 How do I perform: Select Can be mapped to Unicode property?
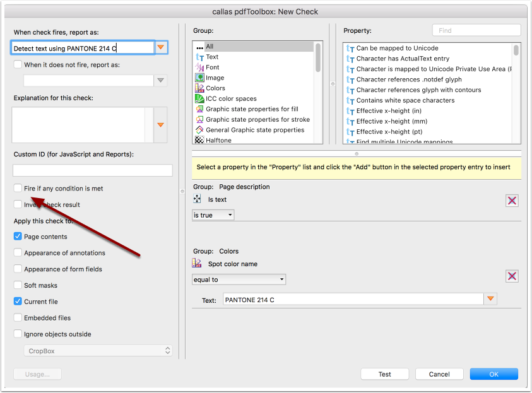pyautogui.click(x=428, y=49)
